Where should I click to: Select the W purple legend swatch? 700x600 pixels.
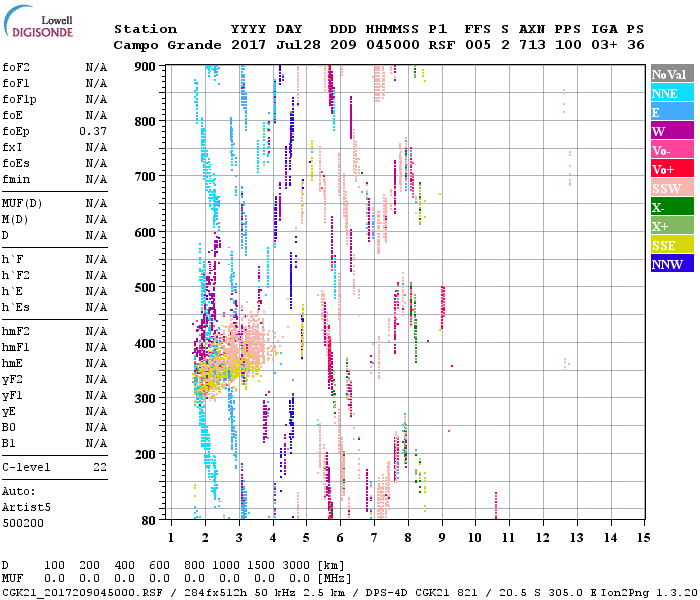[x=671, y=131]
